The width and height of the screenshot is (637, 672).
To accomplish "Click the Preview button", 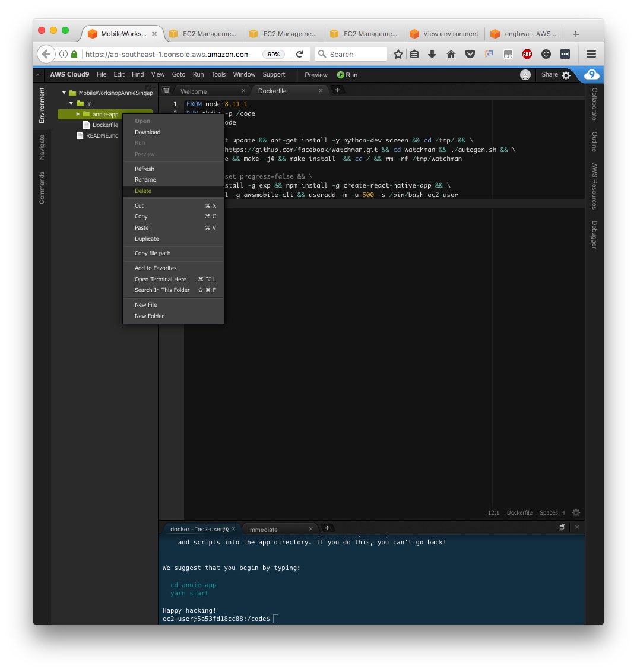I will (316, 75).
